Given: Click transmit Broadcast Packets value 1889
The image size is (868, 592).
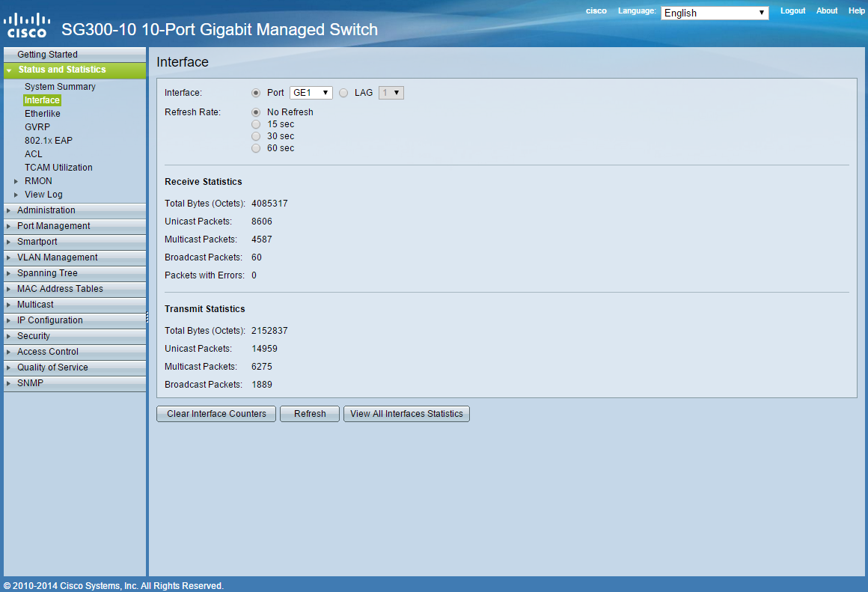Looking at the screenshot, I should (x=262, y=385).
